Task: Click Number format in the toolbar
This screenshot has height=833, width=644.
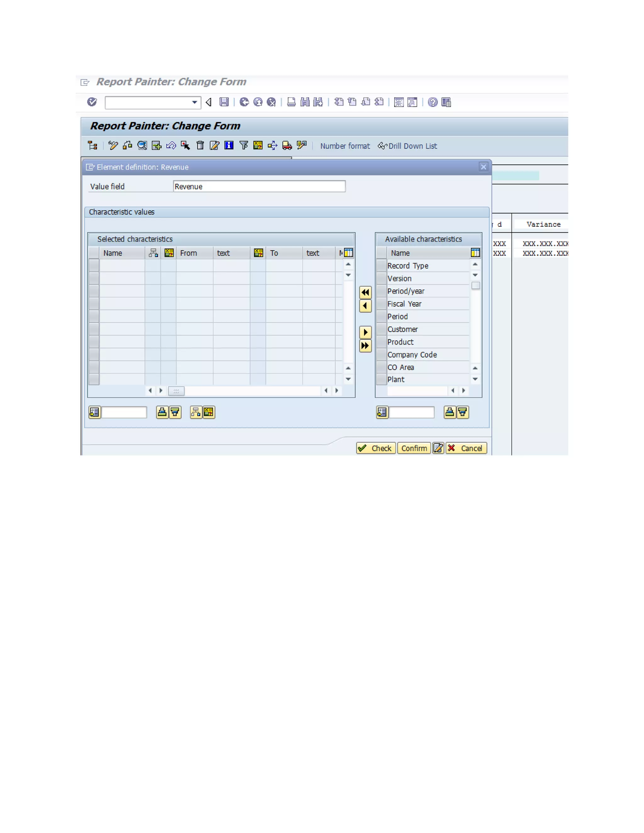Action: click(345, 146)
